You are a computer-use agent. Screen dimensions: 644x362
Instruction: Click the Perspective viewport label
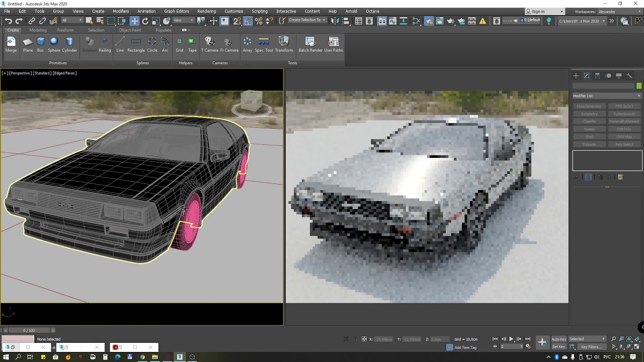coord(21,73)
